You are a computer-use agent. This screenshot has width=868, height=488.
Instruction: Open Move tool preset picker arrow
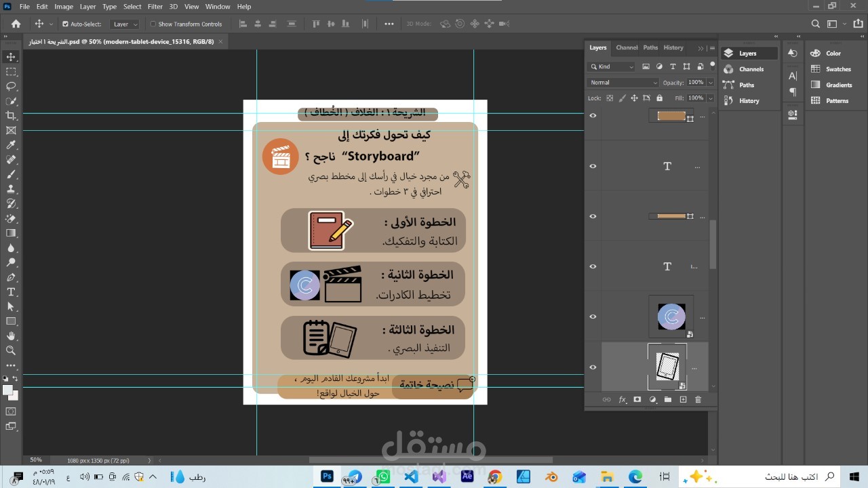50,24
